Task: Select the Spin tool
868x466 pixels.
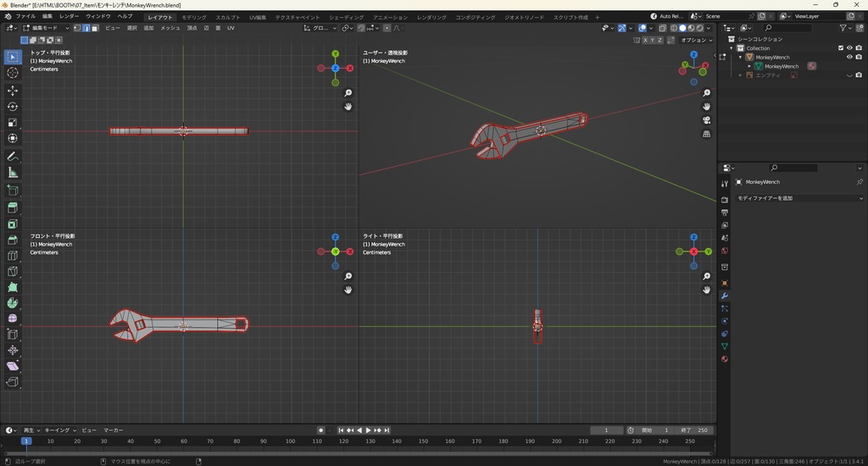Action: pos(13,302)
